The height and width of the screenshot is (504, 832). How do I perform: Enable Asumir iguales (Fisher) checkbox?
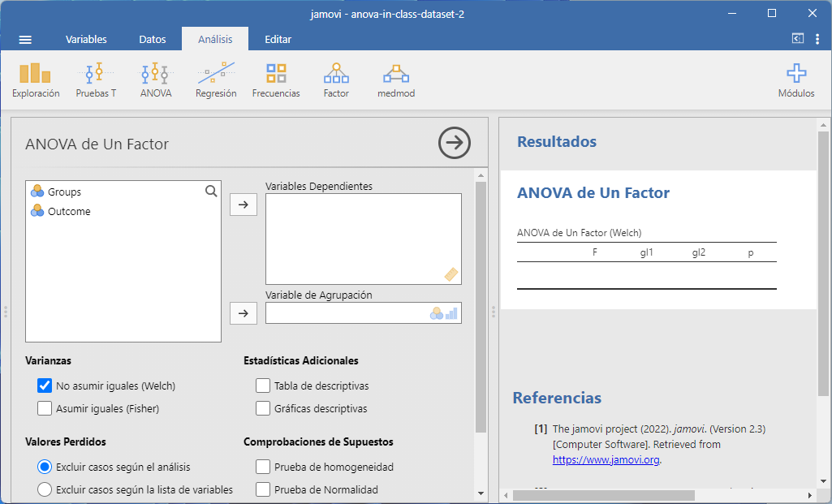click(x=45, y=409)
